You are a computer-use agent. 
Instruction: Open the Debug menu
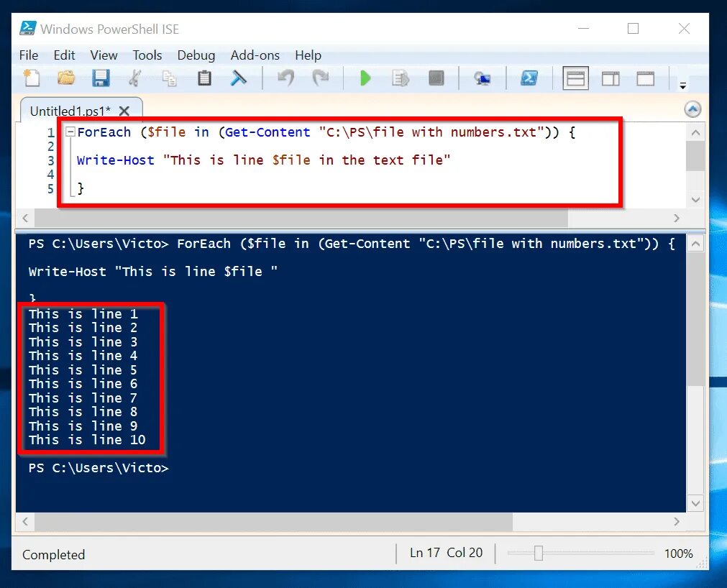click(x=196, y=55)
